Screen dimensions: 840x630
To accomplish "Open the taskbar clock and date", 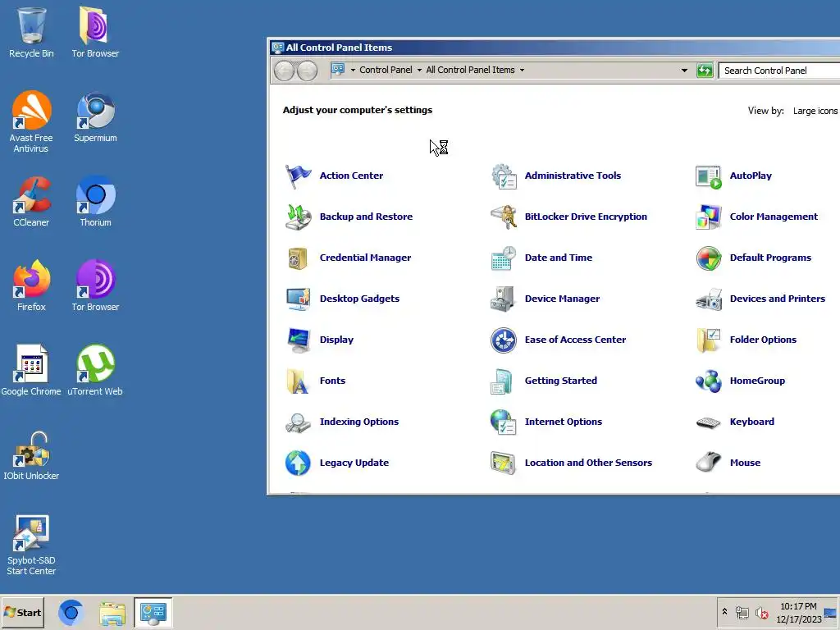I will [798, 612].
